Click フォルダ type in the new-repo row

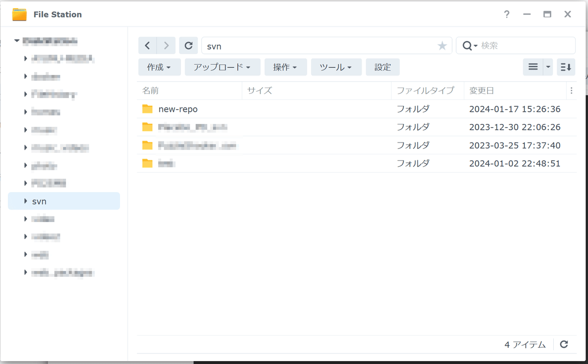click(x=413, y=109)
